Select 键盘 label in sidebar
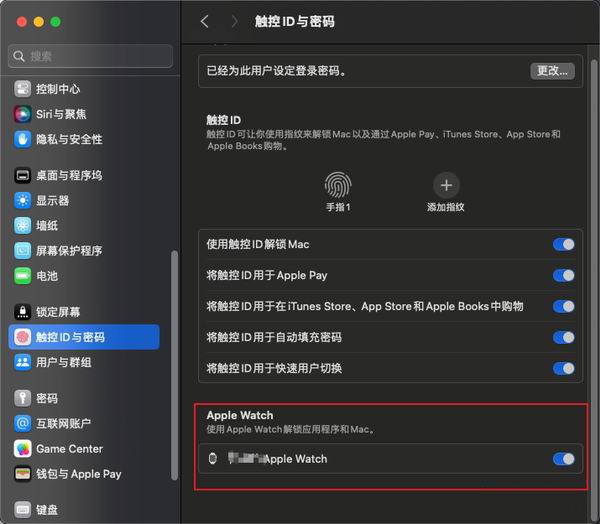Image resolution: width=600 pixels, height=524 pixels. pos(47,510)
